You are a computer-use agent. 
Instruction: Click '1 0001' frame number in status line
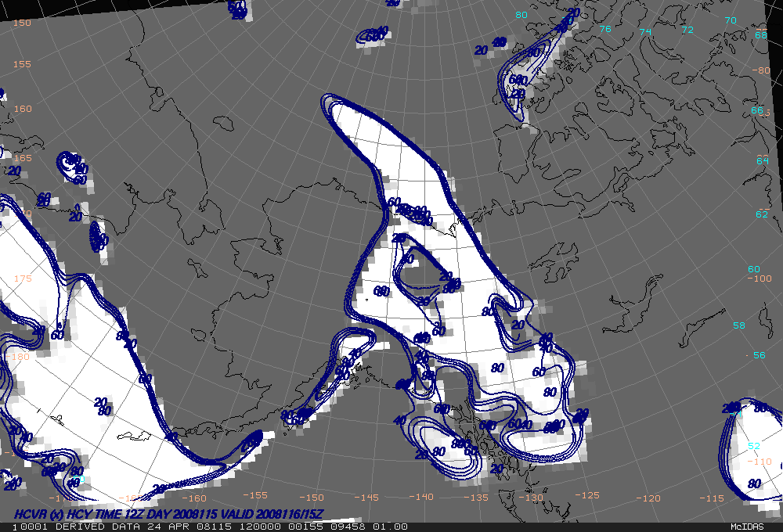(30, 527)
